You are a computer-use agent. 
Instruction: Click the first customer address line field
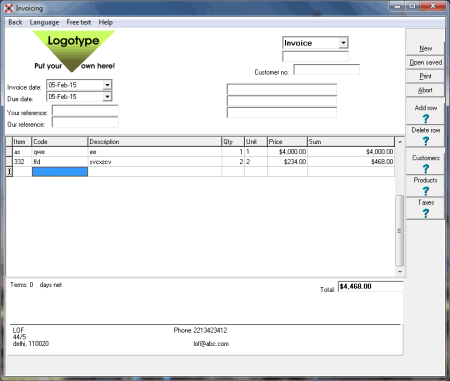pyautogui.click(x=282, y=89)
